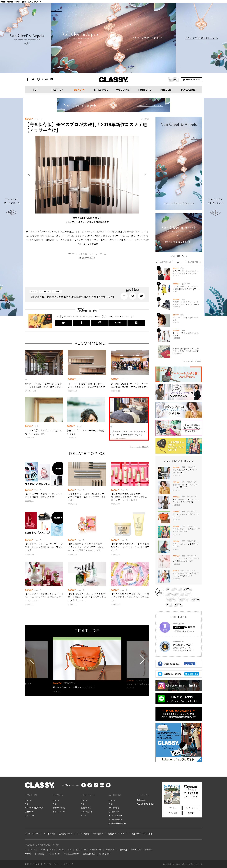This screenshot has height=868, width=227.
Task: Select the MAGAZINE navigation tab
Action: click(x=188, y=90)
